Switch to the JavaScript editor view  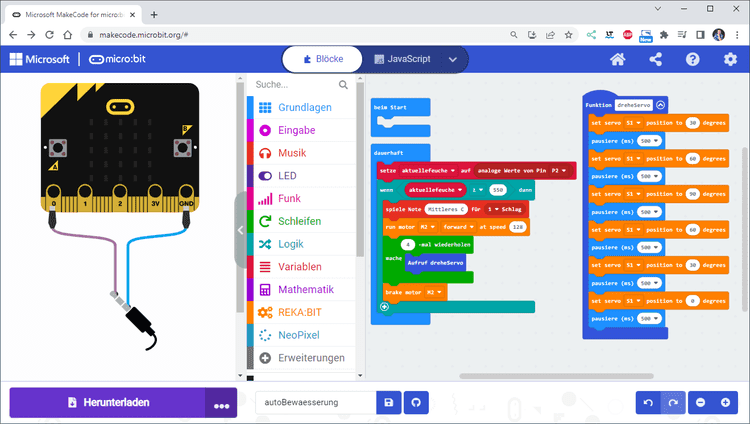(x=402, y=59)
